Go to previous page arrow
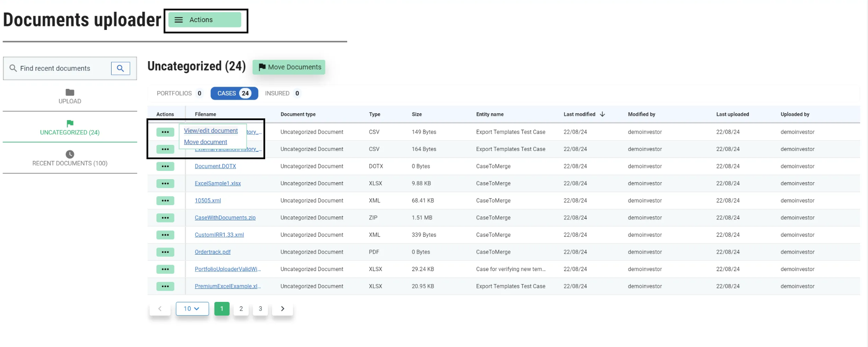The width and height of the screenshot is (868, 347). pos(160,309)
